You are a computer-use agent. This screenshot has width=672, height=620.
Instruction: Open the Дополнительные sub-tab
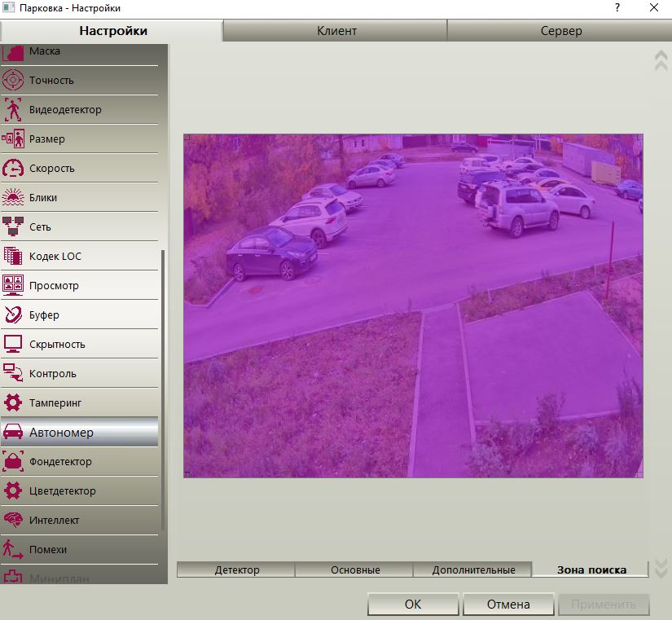[472, 569]
